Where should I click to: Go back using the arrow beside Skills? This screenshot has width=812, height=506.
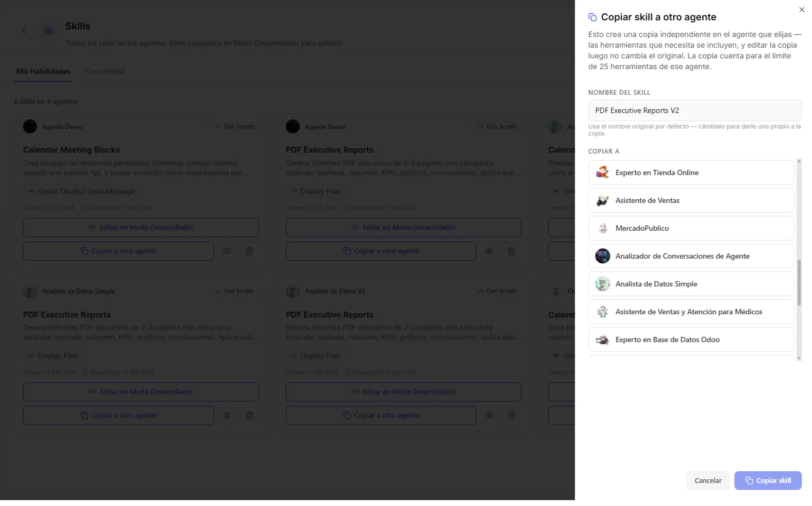(x=24, y=31)
